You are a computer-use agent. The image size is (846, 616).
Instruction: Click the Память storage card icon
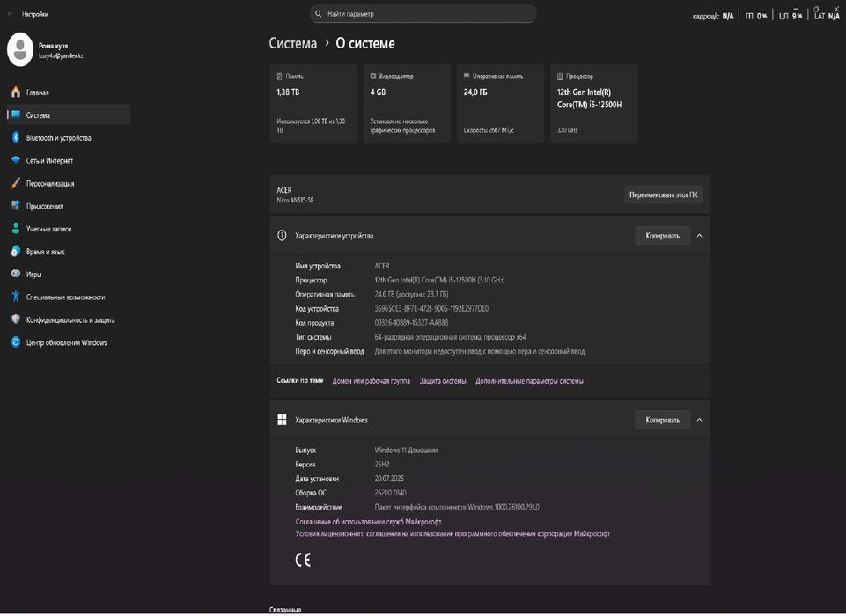pyautogui.click(x=279, y=77)
